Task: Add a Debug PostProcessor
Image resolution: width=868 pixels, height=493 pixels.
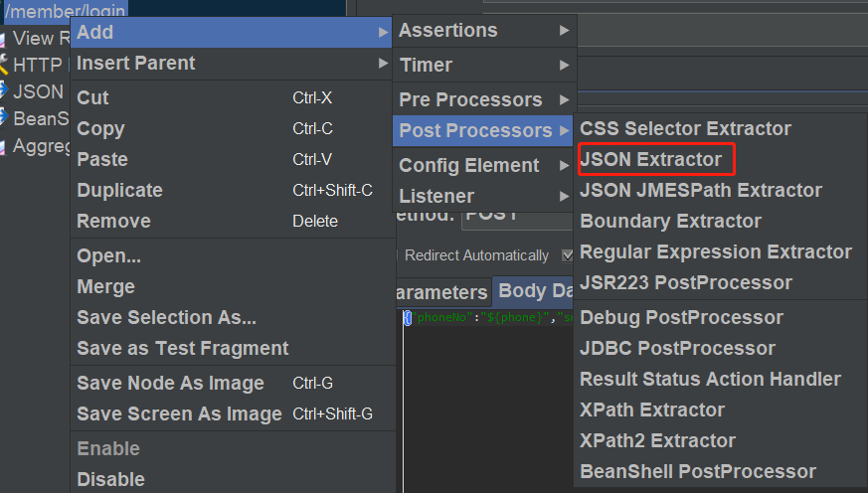Action: coord(681,317)
